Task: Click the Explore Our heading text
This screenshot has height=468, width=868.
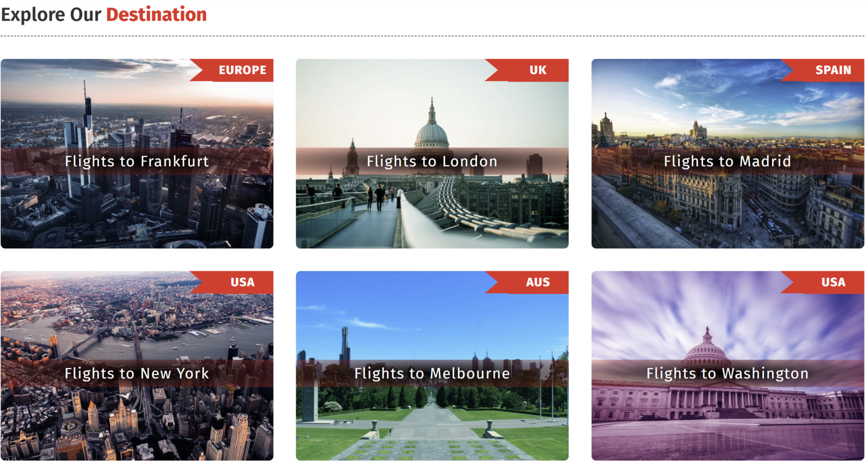Action: 52,14
